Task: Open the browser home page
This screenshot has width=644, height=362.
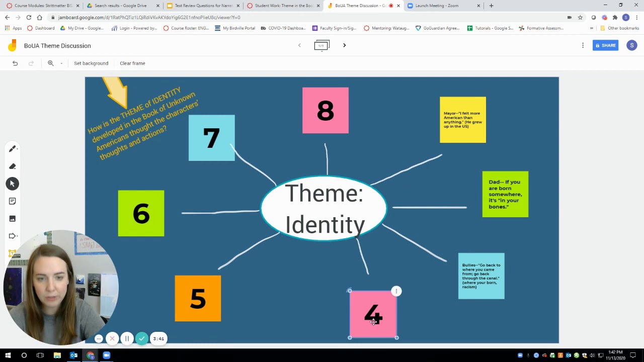Action: click(x=40, y=17)
